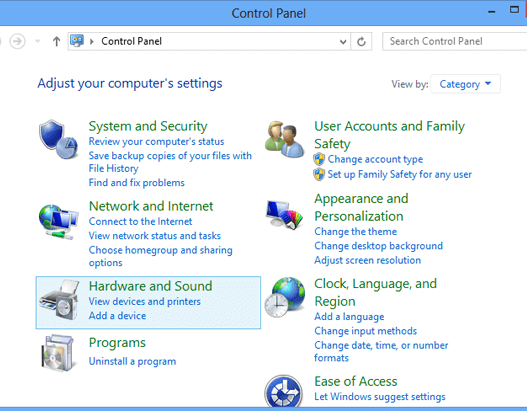Viewport: 527px width, 411px height.
Task: Open the System and Security shield icon
Action: coord(58,139)
